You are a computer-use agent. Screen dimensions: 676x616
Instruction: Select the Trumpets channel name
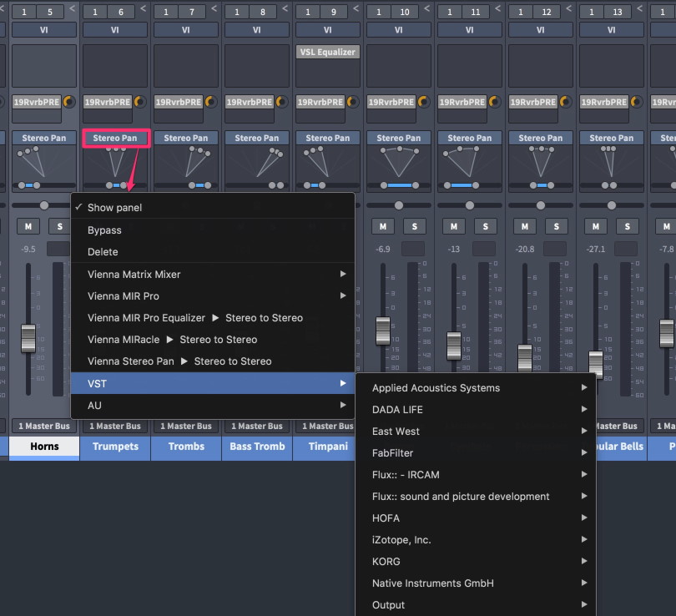click(x=115, y=447)
